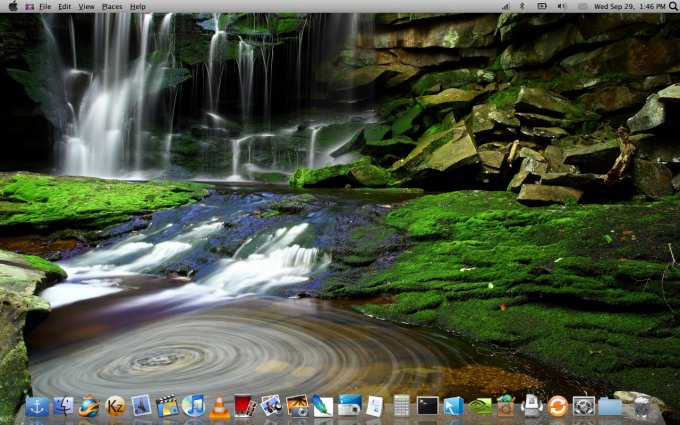Image resolution: width=680 pixels, height=425 pixels.
Task: Open the anchor dock settings icon
Action: 37,406
